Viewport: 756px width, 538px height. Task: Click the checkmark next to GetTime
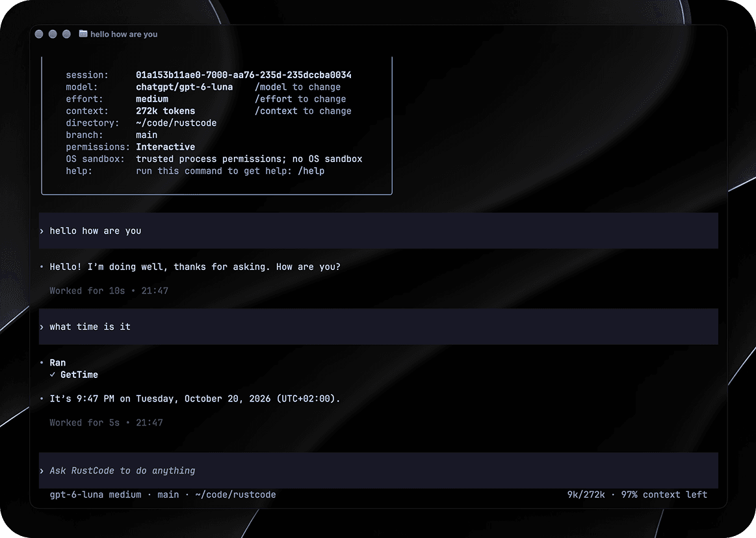pos(53,375)
